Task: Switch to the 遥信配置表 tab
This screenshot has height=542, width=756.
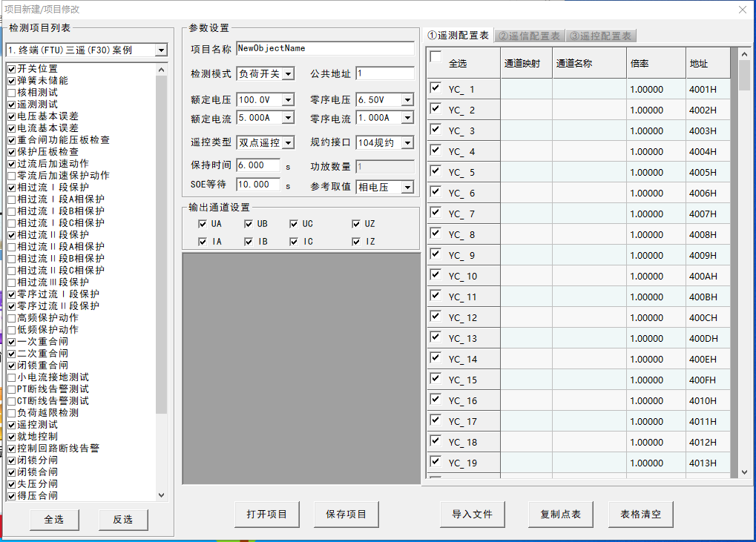Action: point(529,36)
